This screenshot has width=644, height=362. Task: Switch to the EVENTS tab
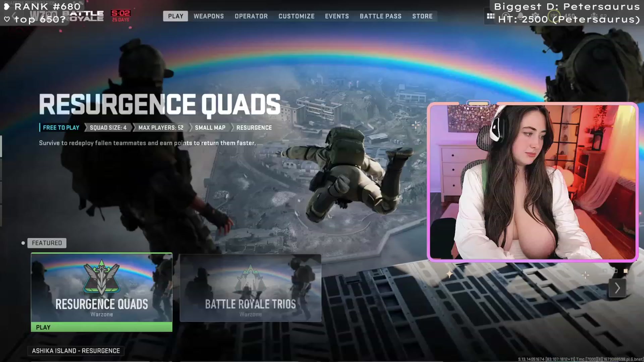tap(337, 16)
